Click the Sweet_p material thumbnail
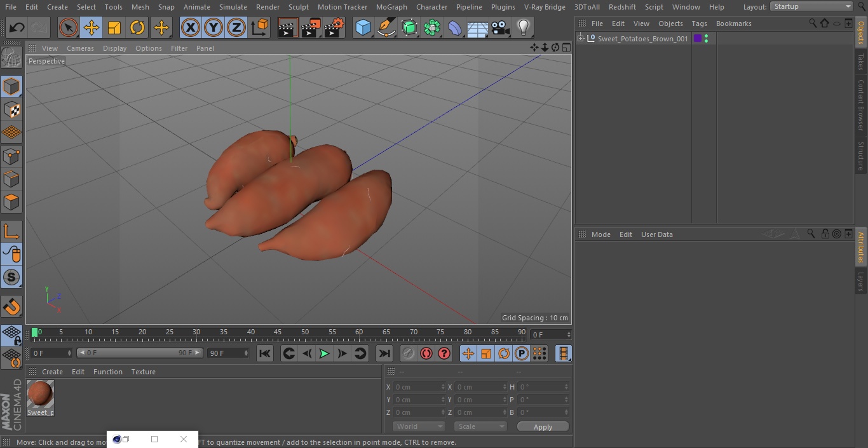This screenshot has width=868, height=448. (x=40, y=395)
